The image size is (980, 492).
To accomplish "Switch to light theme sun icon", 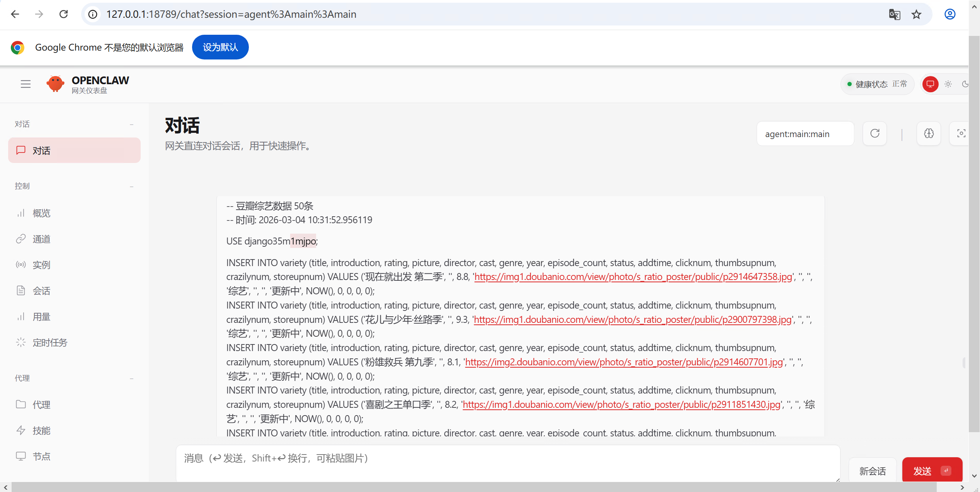I will pyautogui.click(x=948, y=84).
